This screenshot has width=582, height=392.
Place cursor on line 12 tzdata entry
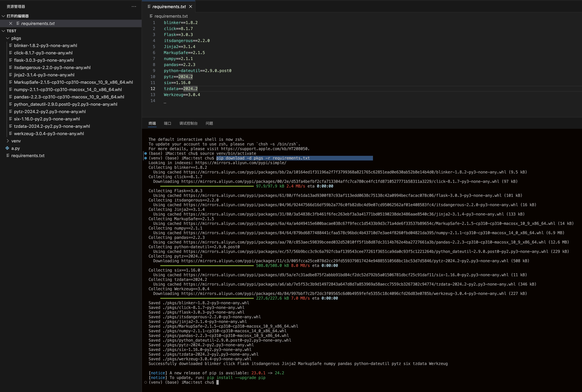(x=181, y=89)
